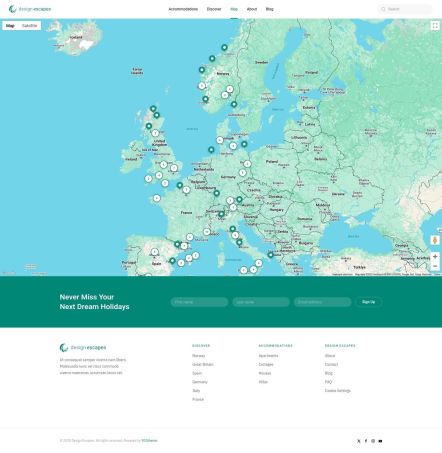This screenshot has width=442, height=453.
Task: Click the ACCOMMODATIONS footer column heading
Action: coord(275,346)
